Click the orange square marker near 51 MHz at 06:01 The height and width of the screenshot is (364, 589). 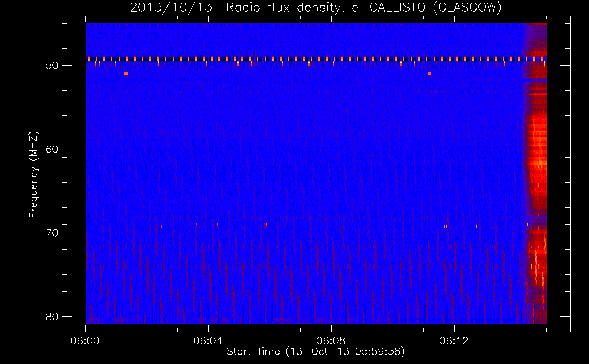(x=126, y=74)
